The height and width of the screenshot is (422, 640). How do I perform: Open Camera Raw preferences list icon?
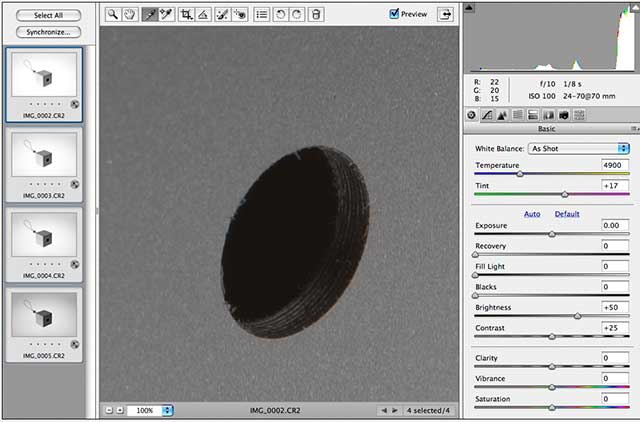(x=261, y=15)
